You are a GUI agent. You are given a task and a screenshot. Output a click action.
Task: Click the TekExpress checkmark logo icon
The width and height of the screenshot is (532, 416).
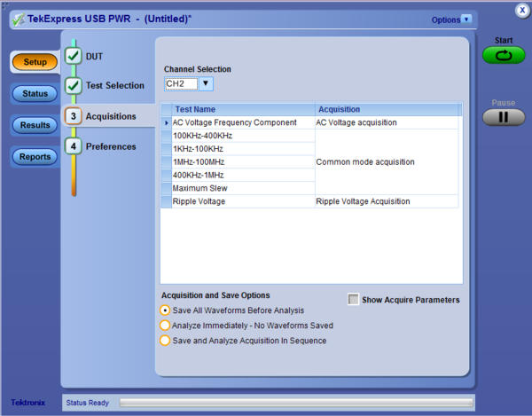coord(19,20)
